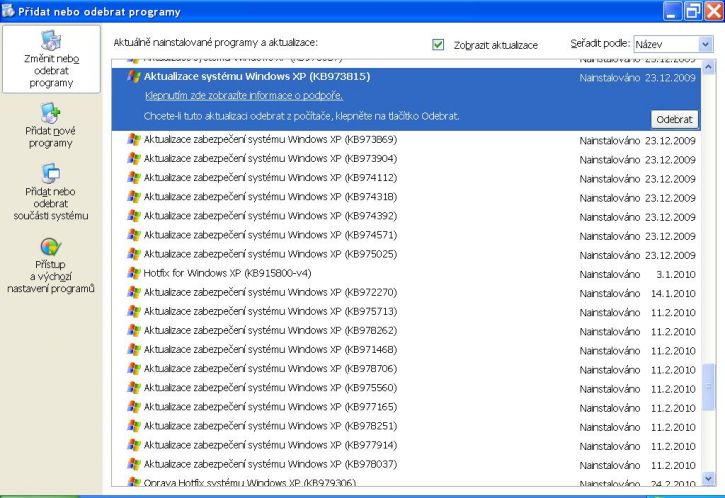Image resolution: width=725 pixels, height=498 pixels.
Task: Select Aktualizace zabezpečení KB974112 row
Action: (x=406, y=178)
